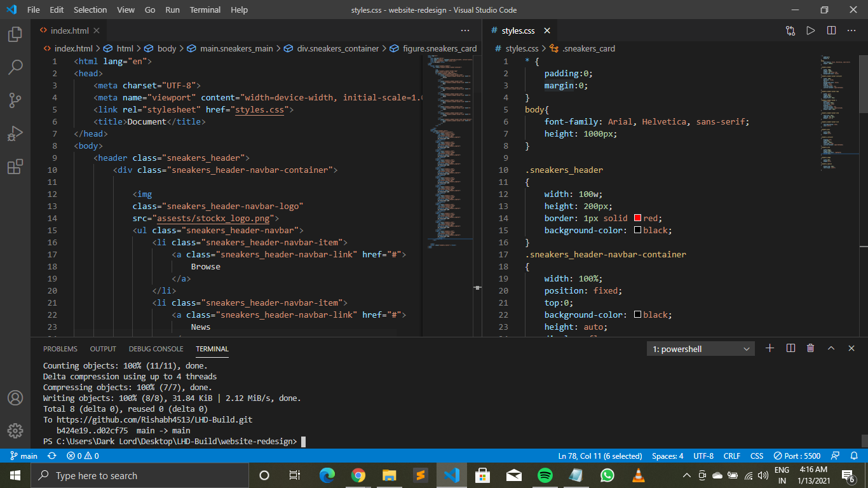Open Run and Debug view

click(15, 133)
